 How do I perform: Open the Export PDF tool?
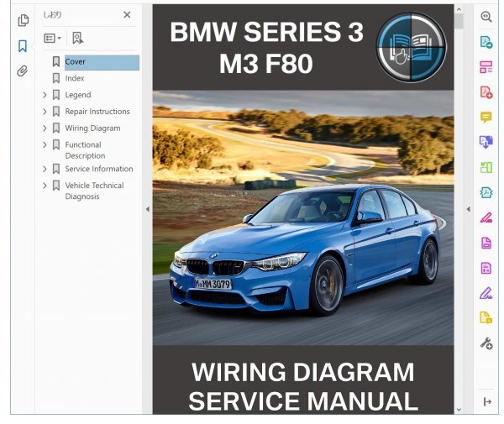tap(486, 42)
